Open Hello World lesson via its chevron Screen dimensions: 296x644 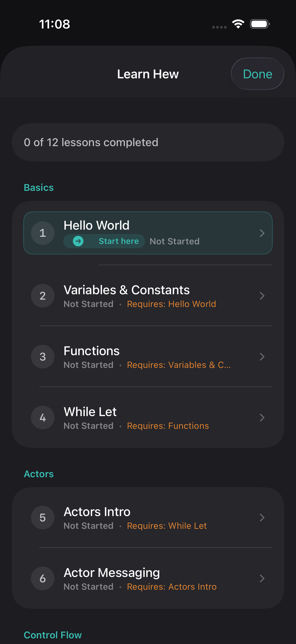tap(262, 233)
